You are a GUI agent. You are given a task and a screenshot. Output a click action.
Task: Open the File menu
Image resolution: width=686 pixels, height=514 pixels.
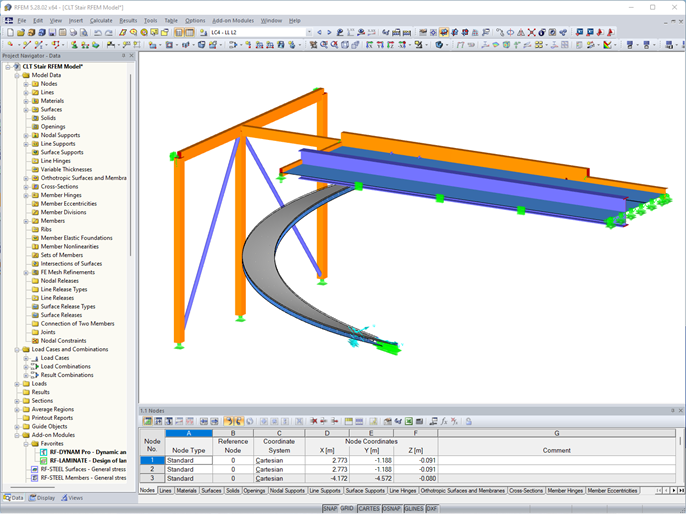tap(22, 21)
